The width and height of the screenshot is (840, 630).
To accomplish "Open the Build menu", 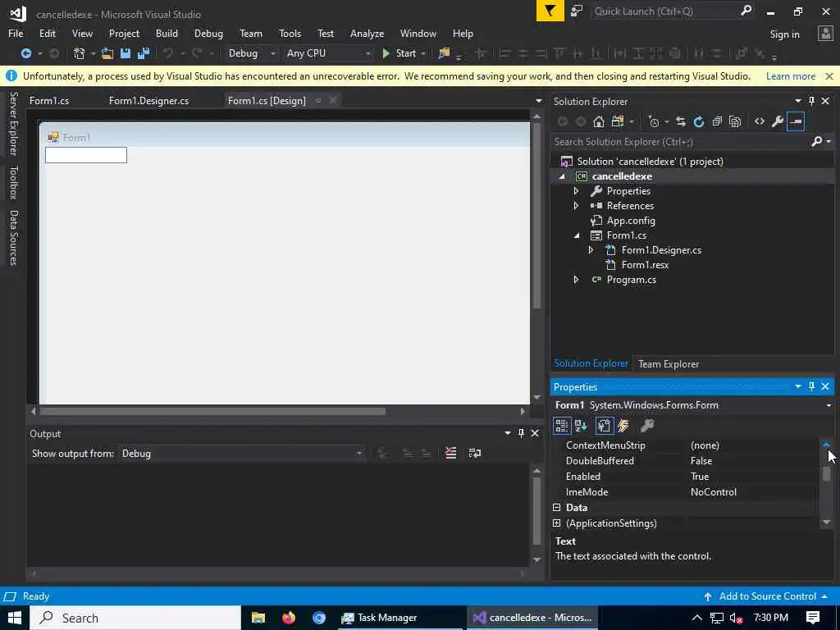I will (x=167, y=33).
